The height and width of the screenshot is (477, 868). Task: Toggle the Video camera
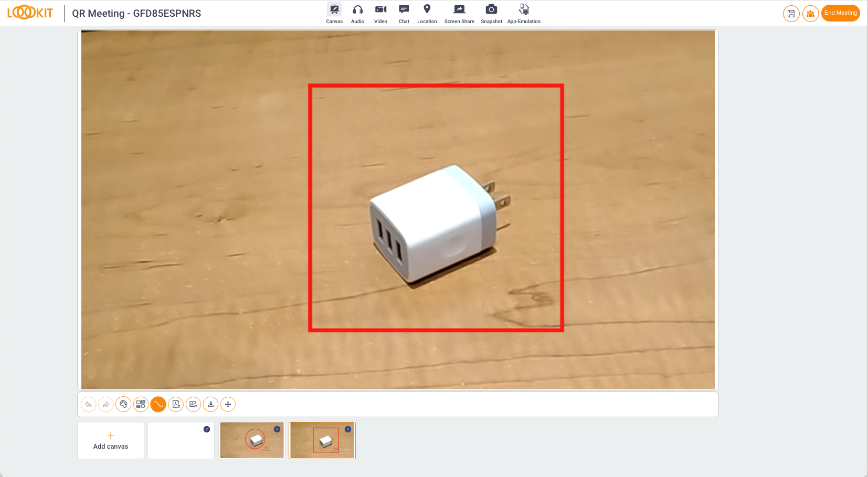point(380,14)
